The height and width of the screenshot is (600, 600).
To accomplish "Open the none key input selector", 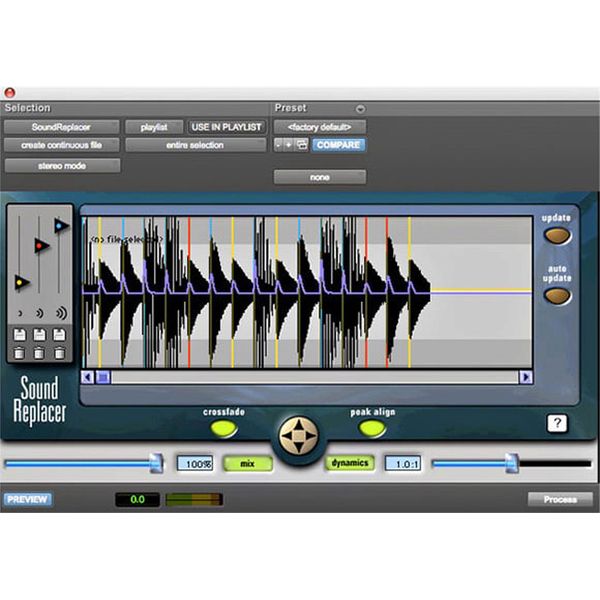I will 320,177.
